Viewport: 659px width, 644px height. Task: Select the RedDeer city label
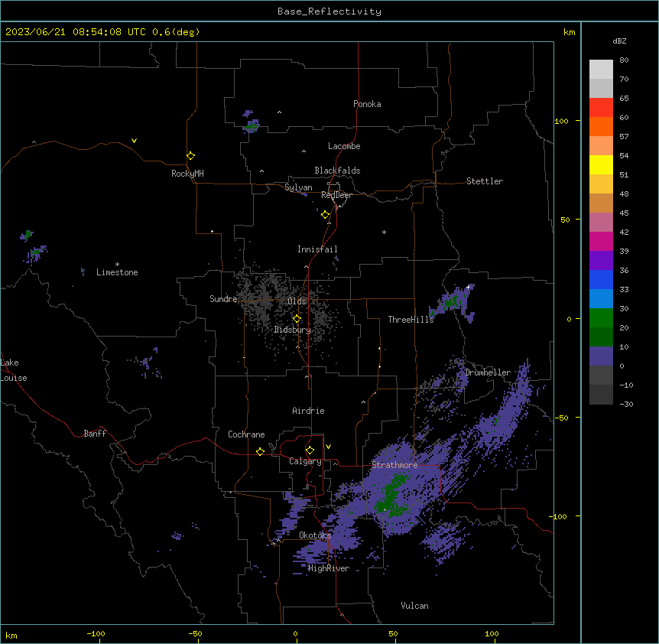click(x=336, y=195)
